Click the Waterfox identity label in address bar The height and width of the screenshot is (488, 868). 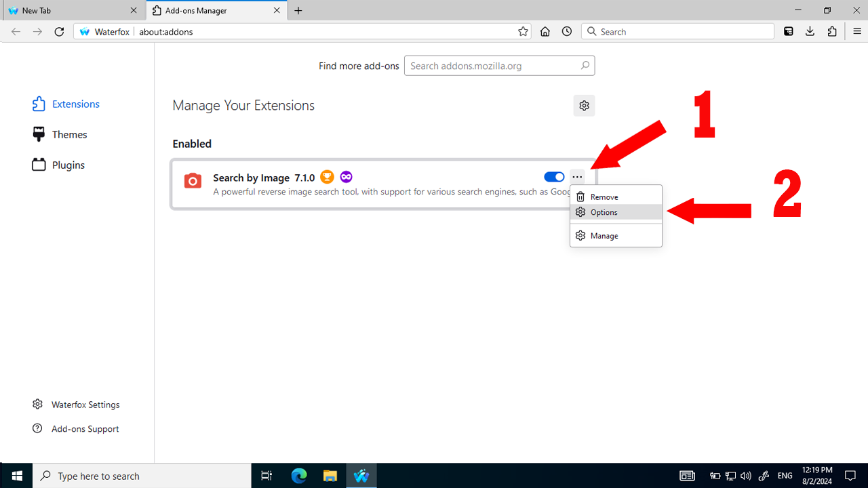104,31
